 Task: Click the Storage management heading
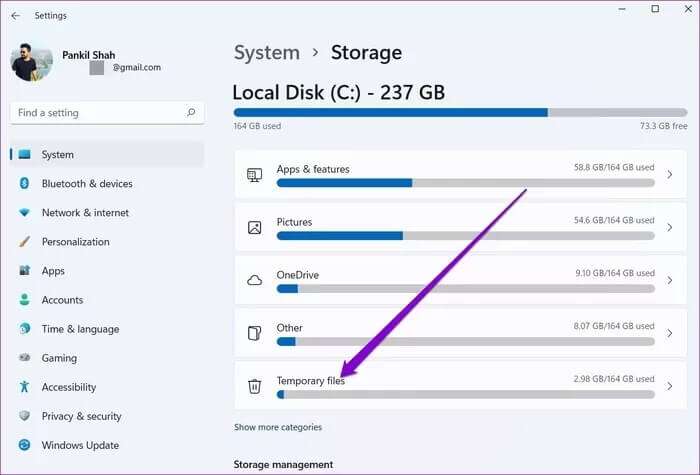[283, 465]
